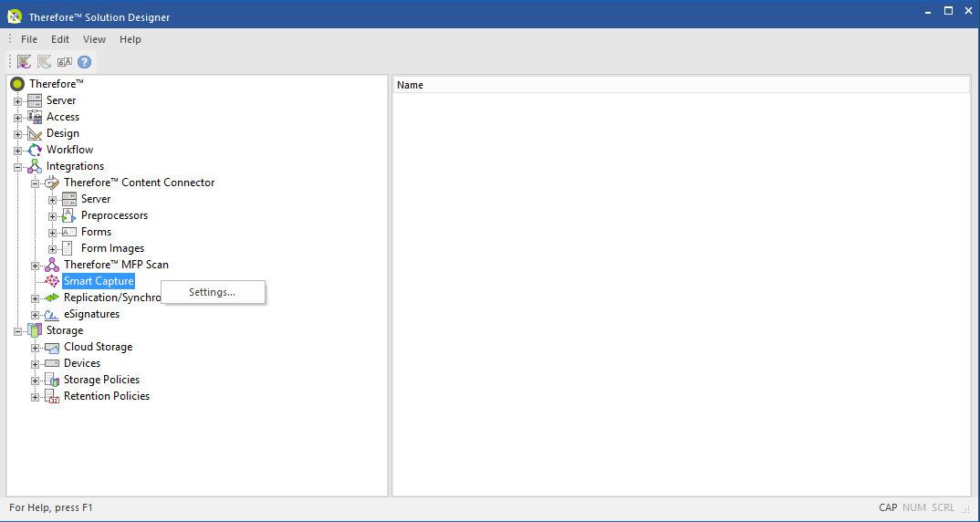This screenshot has width=980, height=522.
Task: Open the View menu
Action: click(94, 39)
